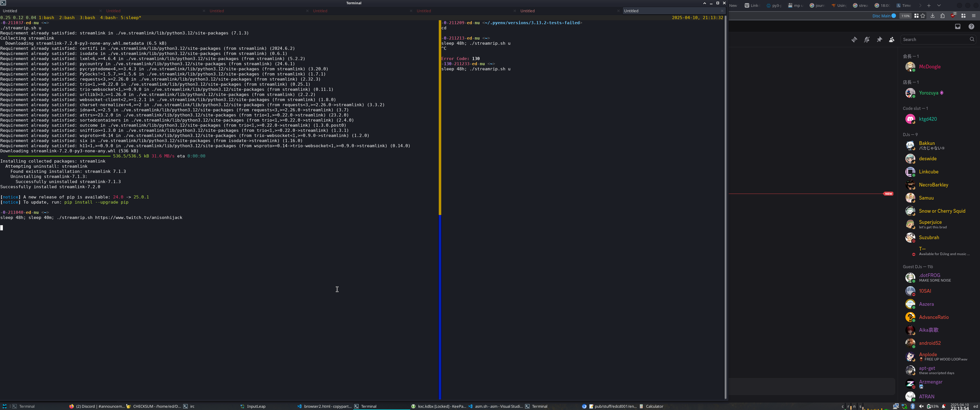Open AdvanceRatio member avatar
980x410 pixels.
(x=910, y=317)
